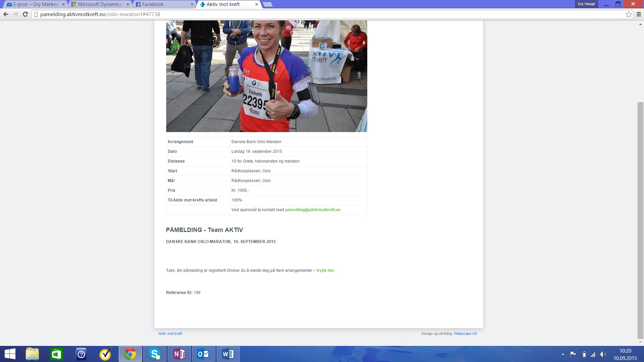
Task: Select the '10 for Grete, halvmaraton og maraton' cell
Action: (299, 161)
